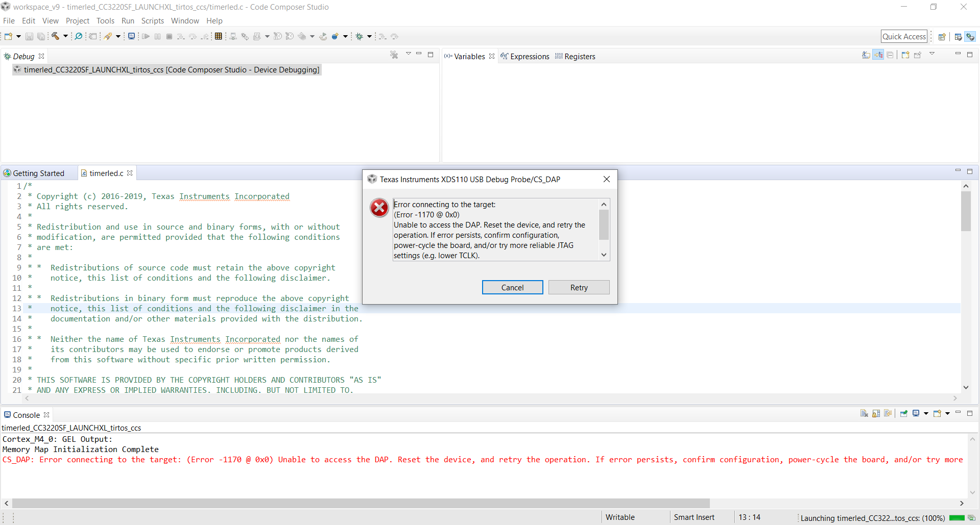Open the Run menu
This screenshot has width=980, height=525.
pyautogui.click(x=128, y=21)
